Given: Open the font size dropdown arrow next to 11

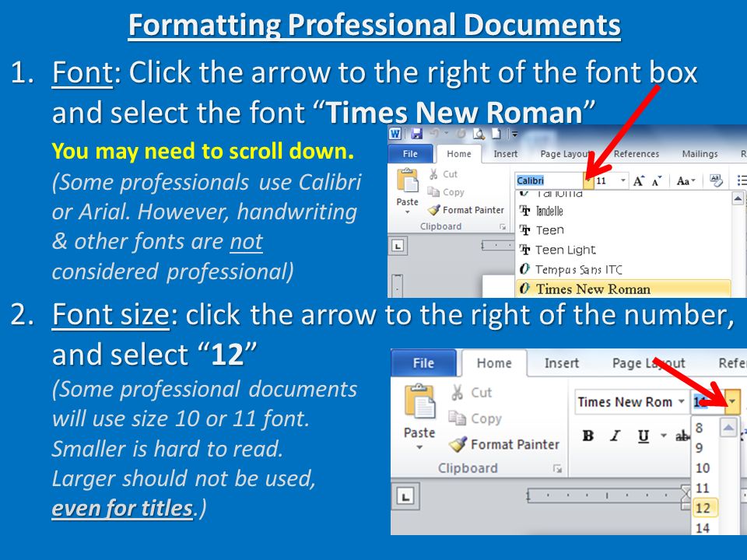Looking at the screenshot, I should click(623, 180).
